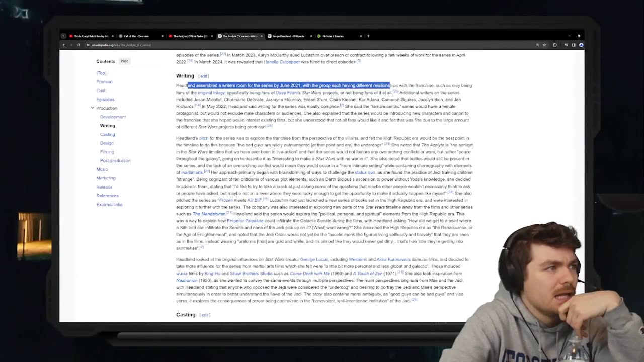
Task: Close the Leslye Headland tab
Action: pyautogui.click(x=310, y=36)
